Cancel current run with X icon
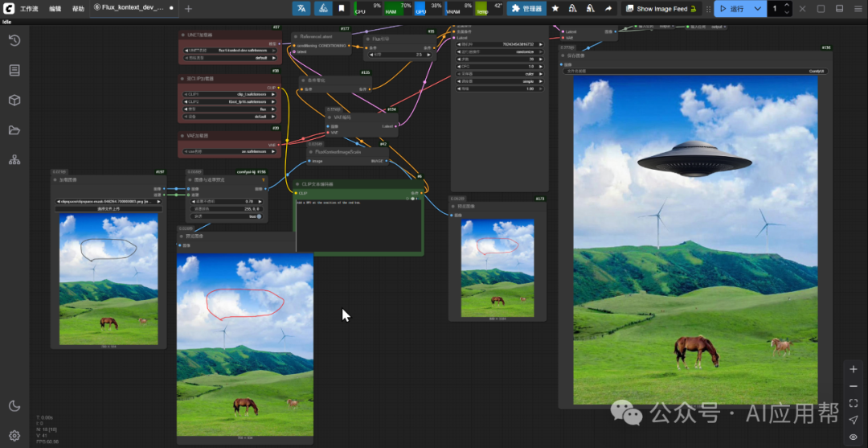The image size is (868, 448). click(802, 8)
